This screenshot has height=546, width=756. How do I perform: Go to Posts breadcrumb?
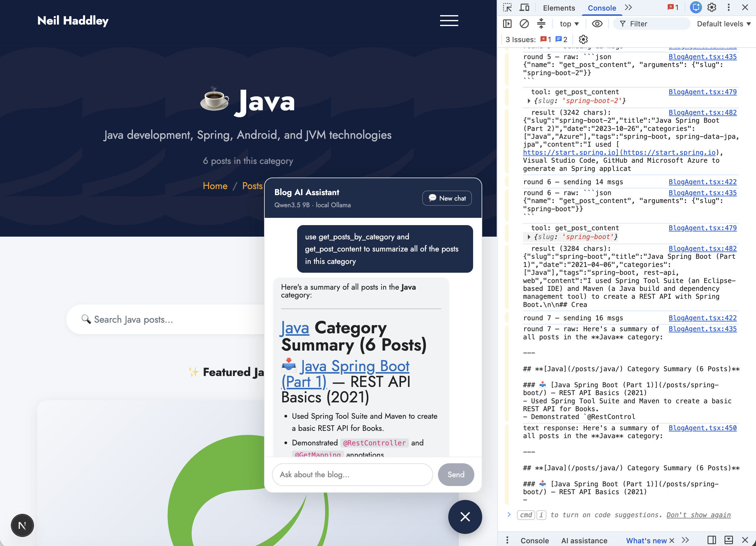[252, 186]
